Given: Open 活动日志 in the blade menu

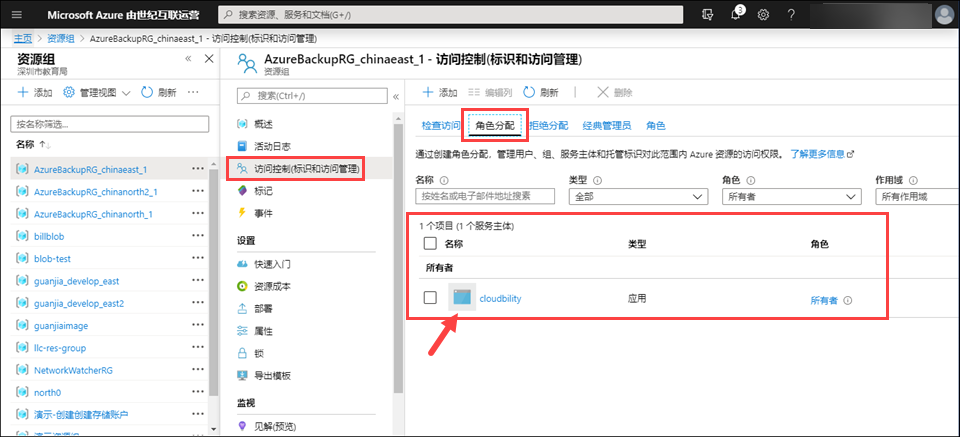Looking at the screenshot, I should pos(263,146).
